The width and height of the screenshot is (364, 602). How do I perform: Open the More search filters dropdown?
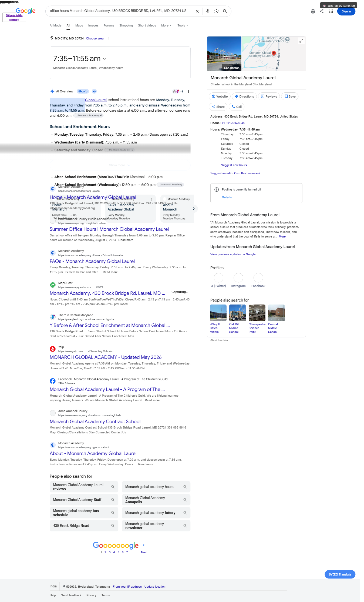tap(166, 25)
